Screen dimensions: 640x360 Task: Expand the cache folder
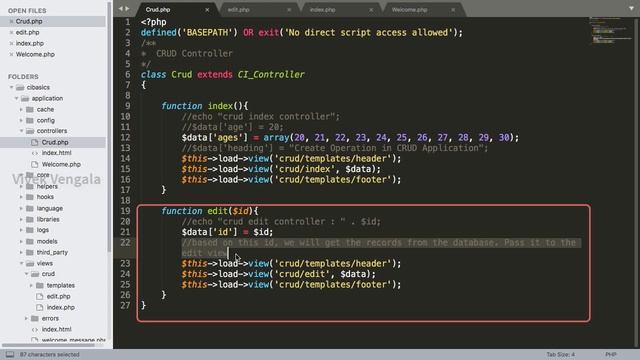[x=21, y=109]
